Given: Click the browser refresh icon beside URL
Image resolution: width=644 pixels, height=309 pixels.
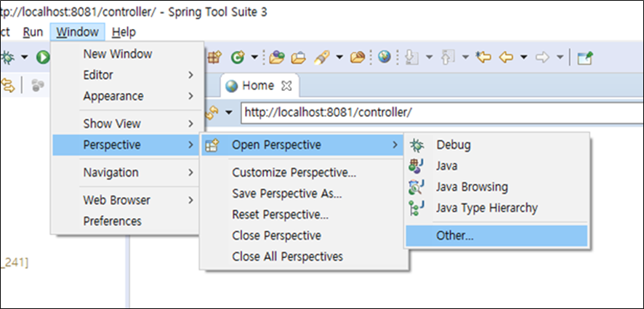Looking at the screenshot, I should pos(211,113).
